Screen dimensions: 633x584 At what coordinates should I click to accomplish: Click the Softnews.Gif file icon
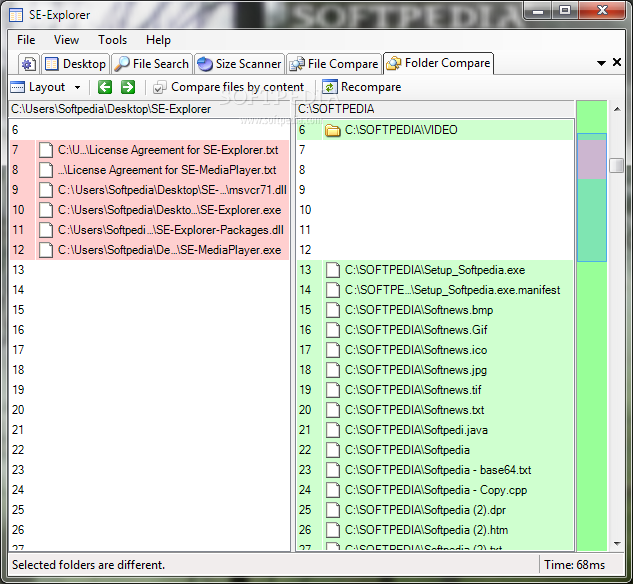point(333,330)
